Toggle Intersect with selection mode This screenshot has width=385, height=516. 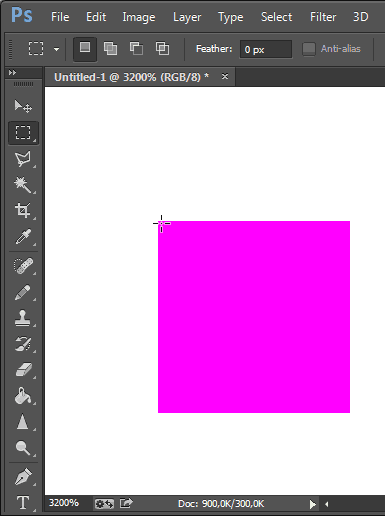(x=162, y=49)
